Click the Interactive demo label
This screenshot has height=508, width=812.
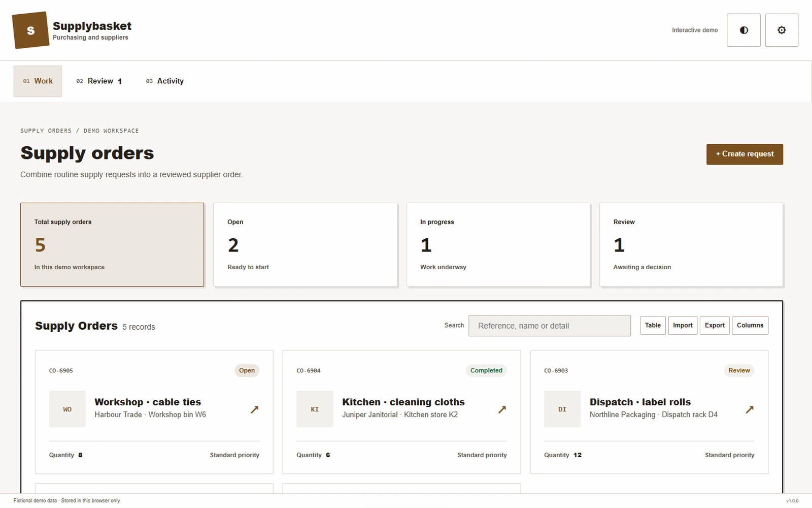pos(695,30)
